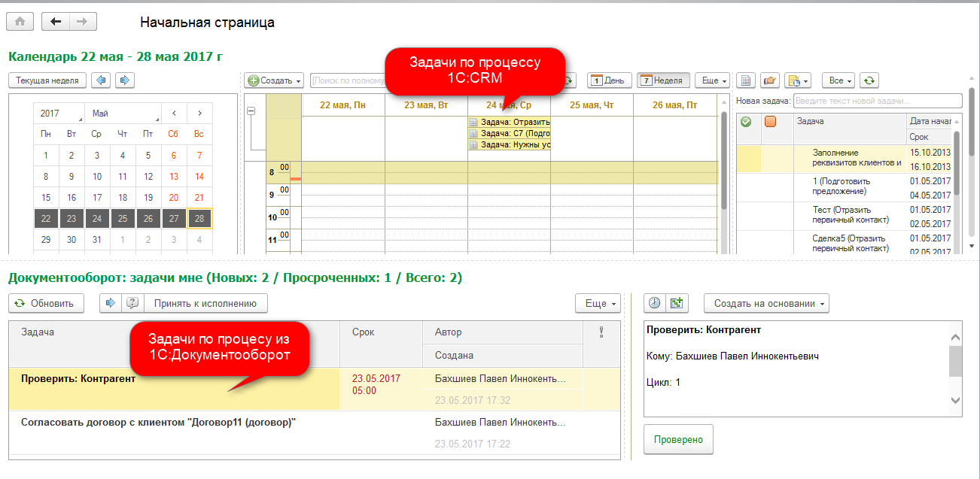Open the Еще menu in Документооборот panel

click(x=598, y=303)
